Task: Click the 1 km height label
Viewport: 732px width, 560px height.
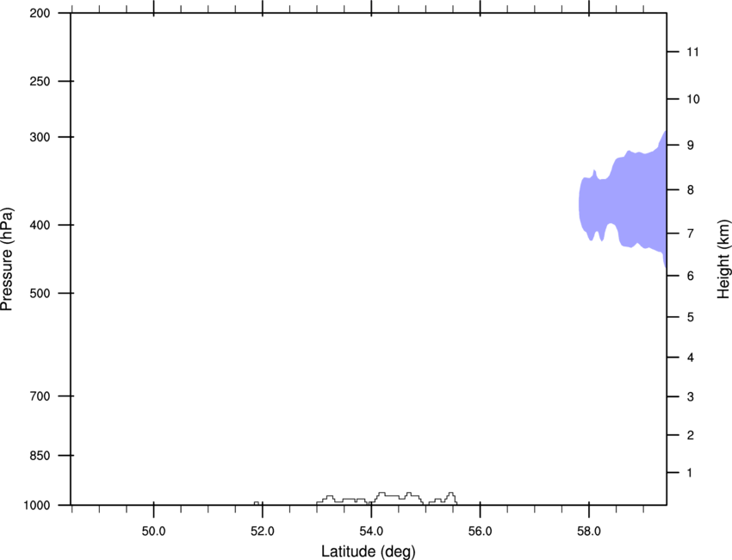Action: [x=690, y=473]
